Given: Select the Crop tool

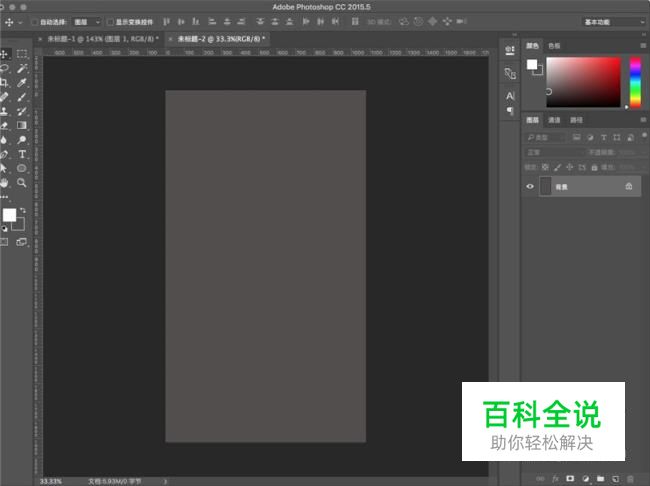Looking at the screenshot, I should tap(5, 82).
